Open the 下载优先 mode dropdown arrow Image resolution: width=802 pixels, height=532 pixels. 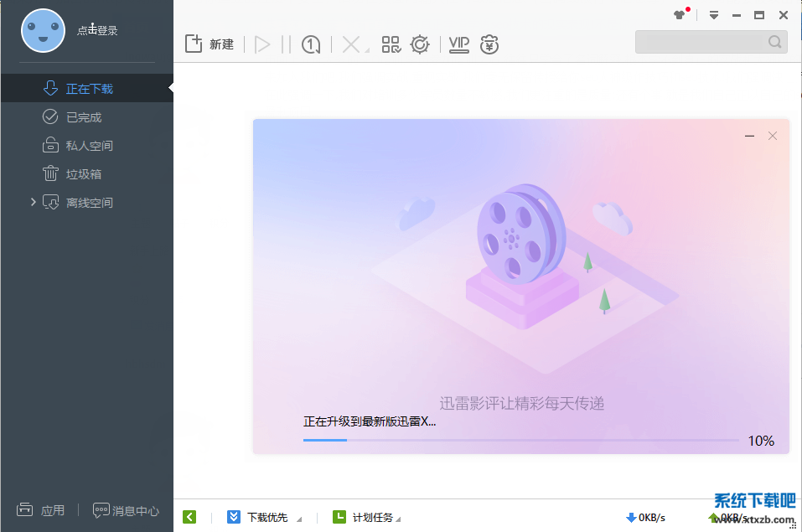299,519
